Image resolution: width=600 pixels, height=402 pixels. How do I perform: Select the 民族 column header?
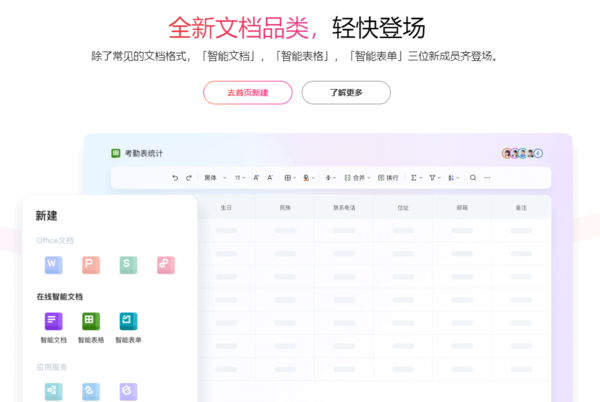tap(285, 208)
